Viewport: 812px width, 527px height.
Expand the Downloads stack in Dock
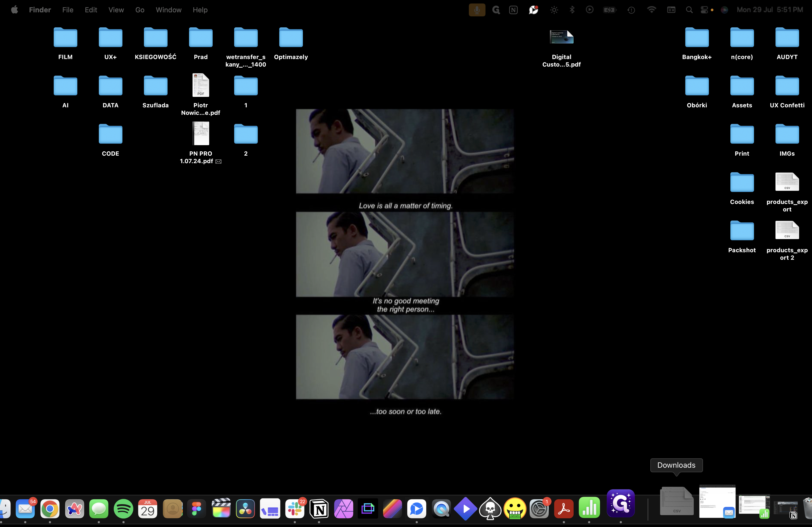coord(677,500)
